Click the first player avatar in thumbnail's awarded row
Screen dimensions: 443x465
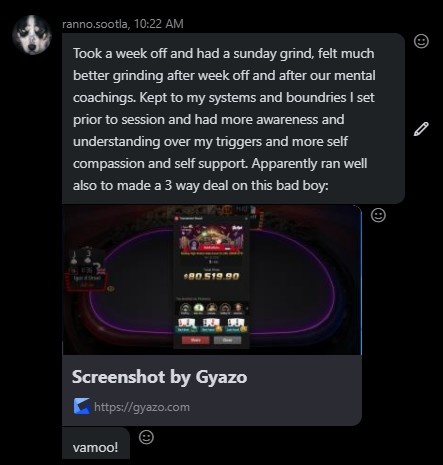(x=186, y=309)
